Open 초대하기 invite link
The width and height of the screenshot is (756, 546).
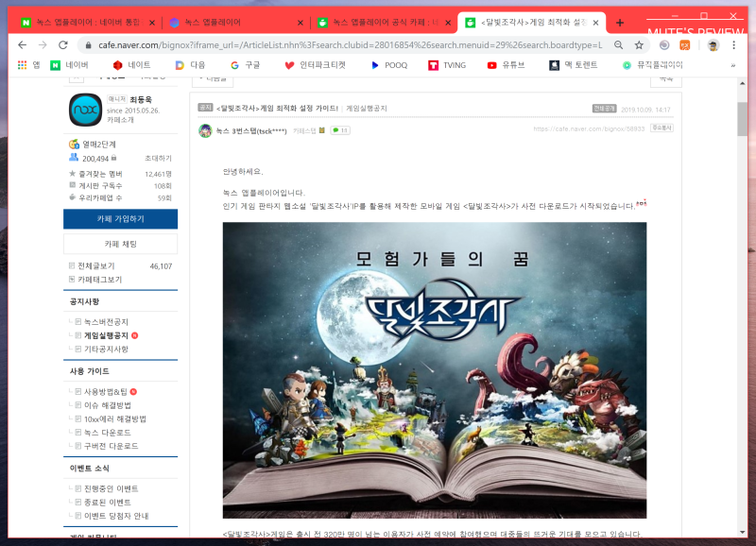[158, 158]
